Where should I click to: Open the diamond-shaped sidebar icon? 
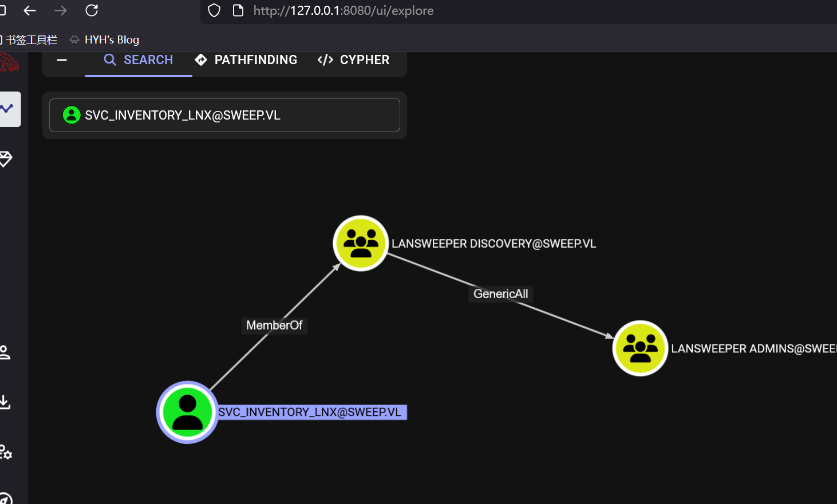(6, 159)
